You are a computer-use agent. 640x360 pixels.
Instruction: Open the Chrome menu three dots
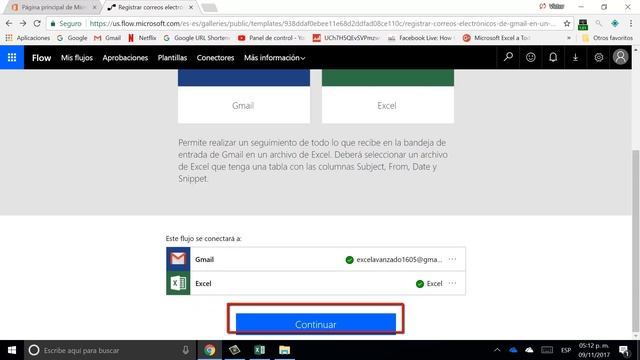point(631,24)
